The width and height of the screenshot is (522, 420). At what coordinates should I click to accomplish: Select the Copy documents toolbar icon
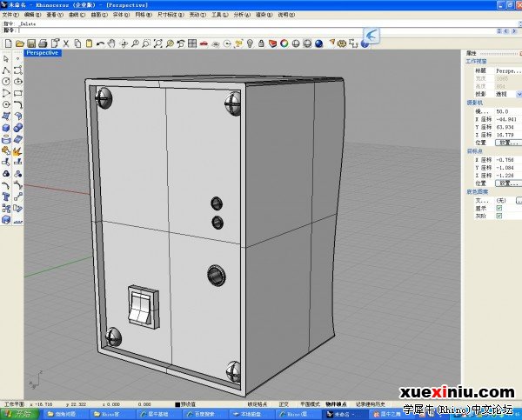pyautogui.click(x=77, y=43)
